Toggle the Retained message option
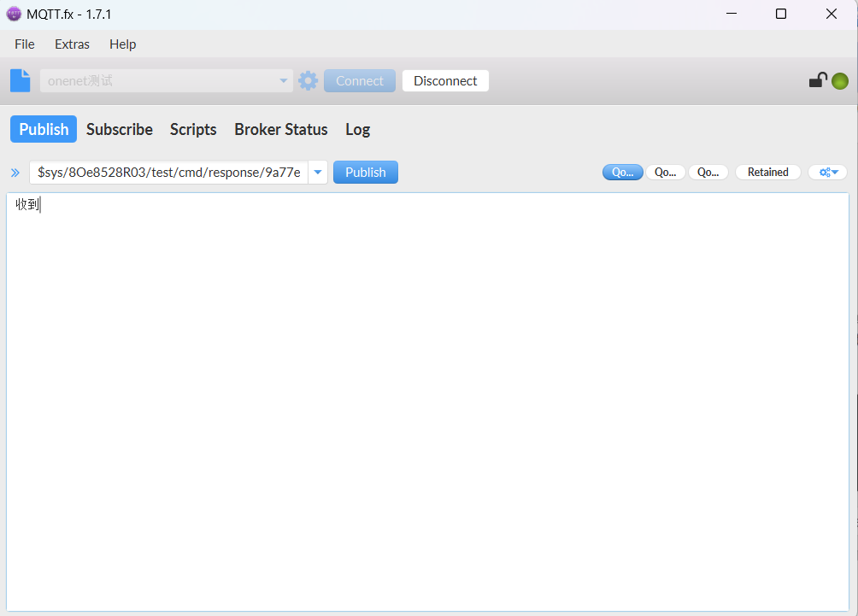The height and width of the screenshot is (616, 858). click(767, 173)
